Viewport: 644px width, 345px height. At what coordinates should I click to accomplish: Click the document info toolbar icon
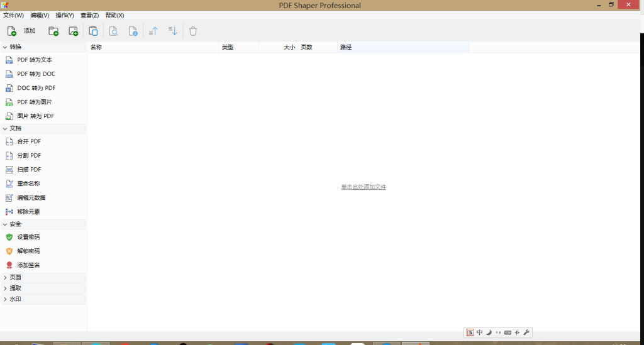pos(133,31)
